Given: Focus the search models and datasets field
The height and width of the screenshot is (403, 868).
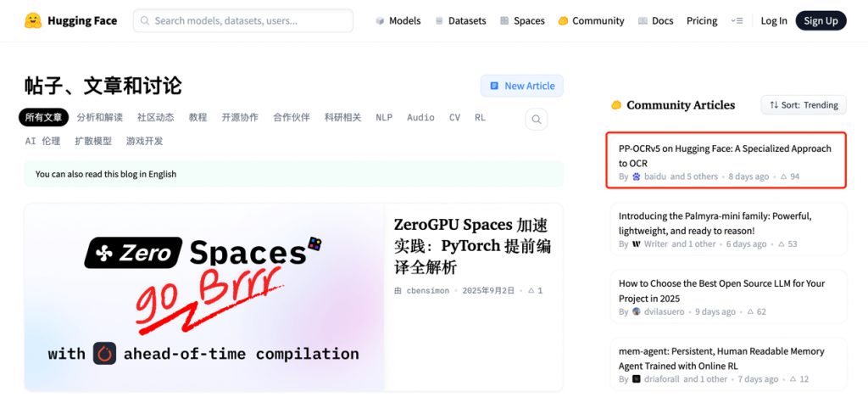Looking at the screenshot, I should pyautogui.click(x=243, y=21).
